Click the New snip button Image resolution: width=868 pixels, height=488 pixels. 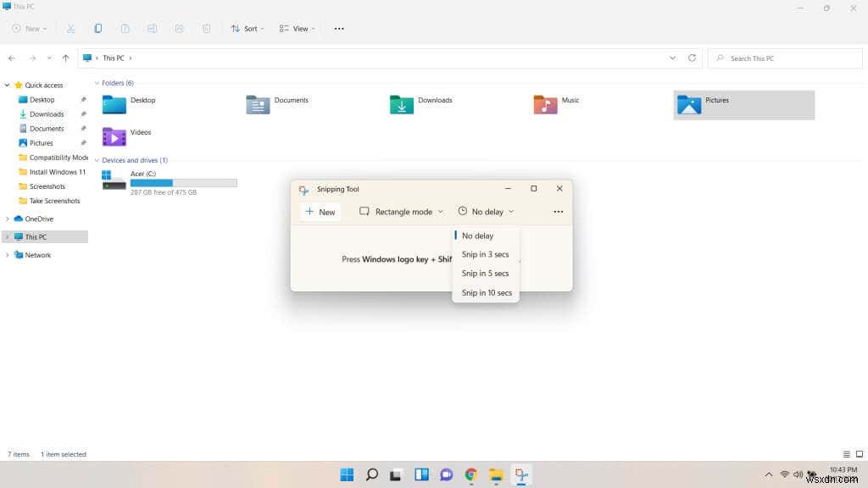click(x=320, y=211)
